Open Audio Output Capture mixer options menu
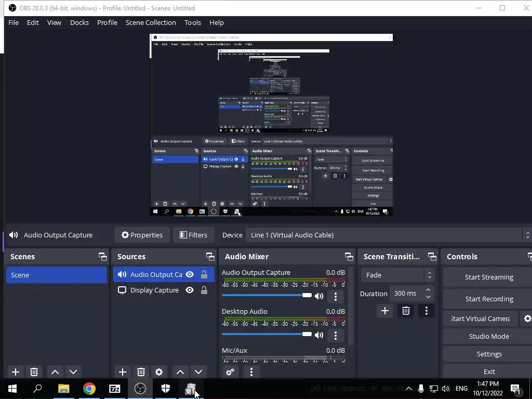This screenshot has height=399, width=532. point(336,297)
